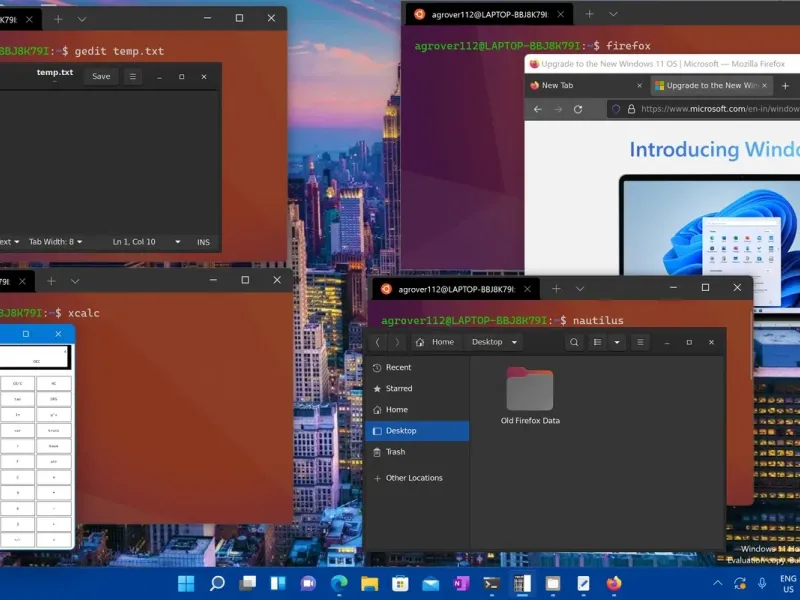Go forward in Firefox
The image size is (800, 600).
(x=558, y=109)
